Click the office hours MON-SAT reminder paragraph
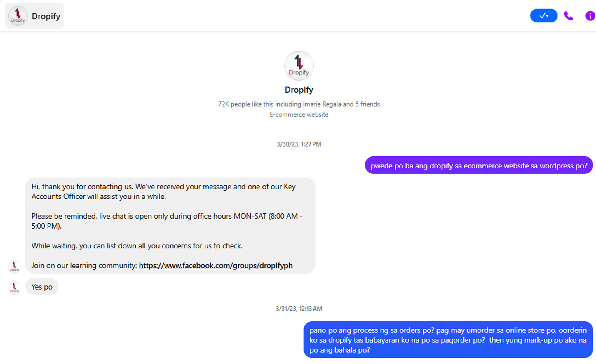596x364 pixels. click(167, 221)
